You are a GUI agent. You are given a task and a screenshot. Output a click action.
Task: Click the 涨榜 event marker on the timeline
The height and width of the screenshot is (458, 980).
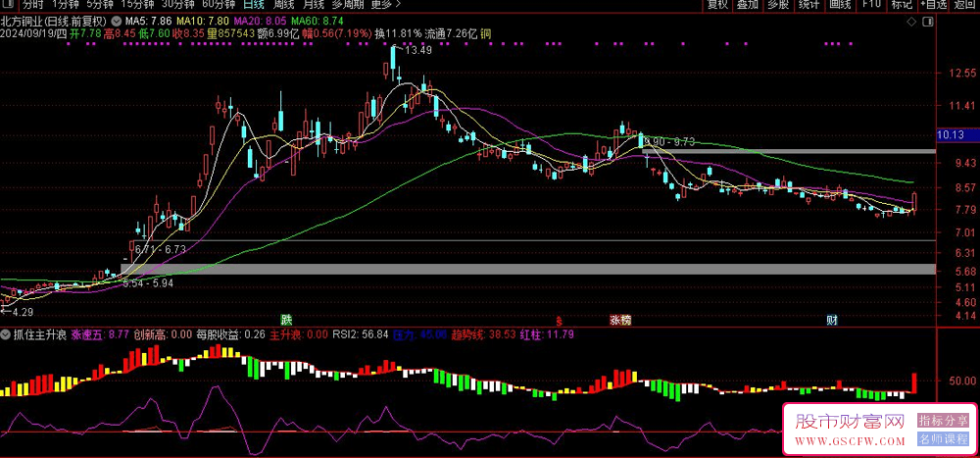(x=620, y=320)
